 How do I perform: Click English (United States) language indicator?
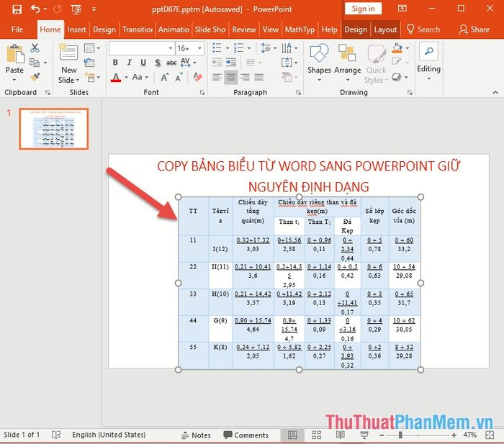(x=109, y=435)
